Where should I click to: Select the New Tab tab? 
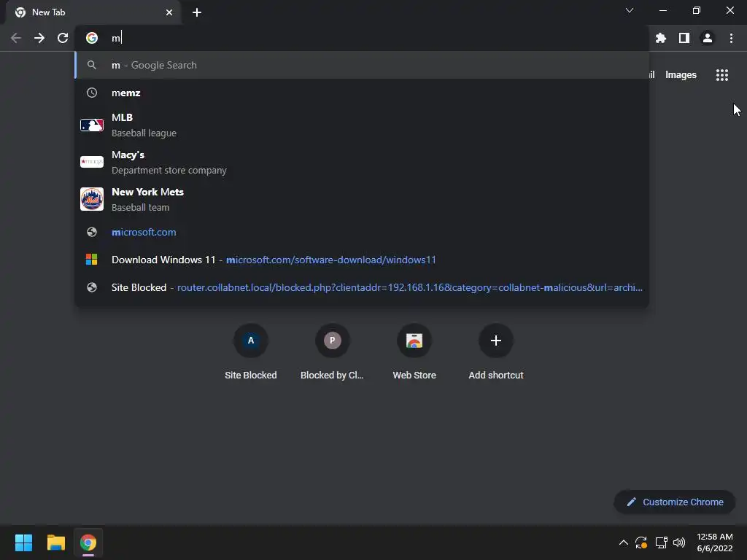(x=93, y=12)
